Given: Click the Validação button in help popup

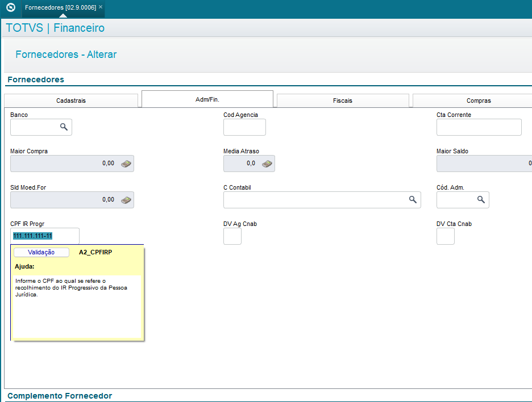Looking at the screenshot, I should (41, 252).
